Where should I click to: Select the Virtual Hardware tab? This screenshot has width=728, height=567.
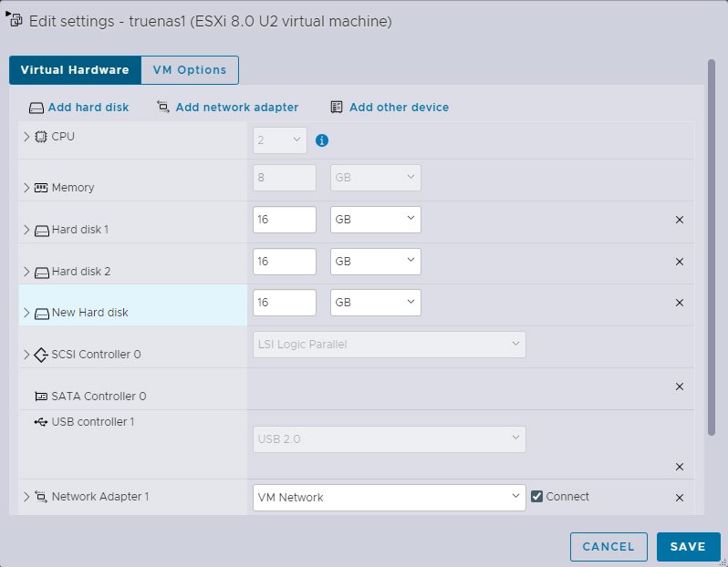75,70
